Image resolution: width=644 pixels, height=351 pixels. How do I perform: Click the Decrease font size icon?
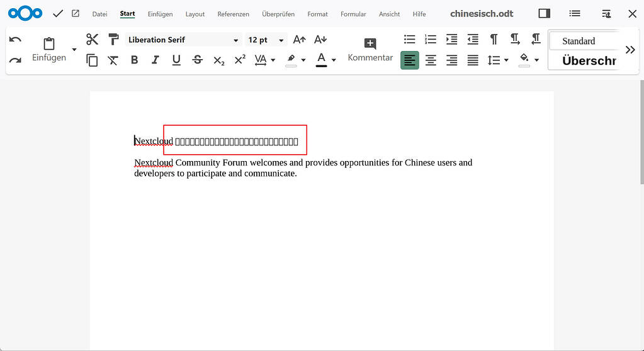click(320, 40)
